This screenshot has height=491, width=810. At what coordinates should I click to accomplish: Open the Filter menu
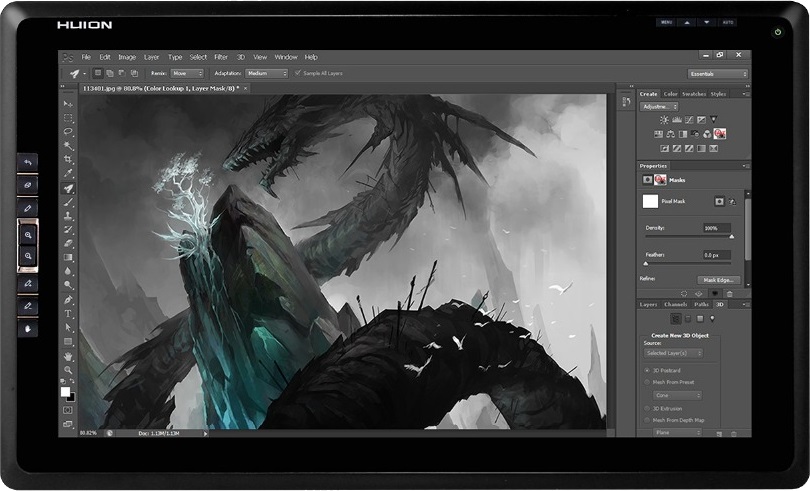click(x=221, y=57)
